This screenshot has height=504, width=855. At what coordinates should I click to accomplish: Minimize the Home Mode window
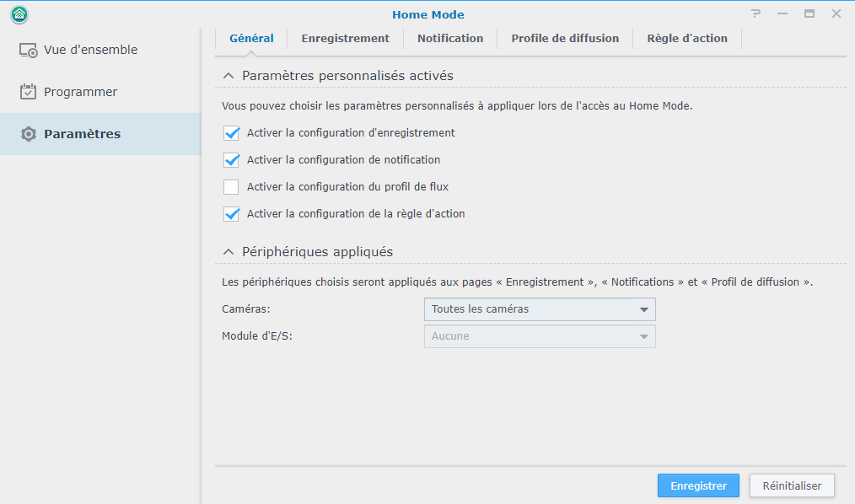tap(782, 14)
